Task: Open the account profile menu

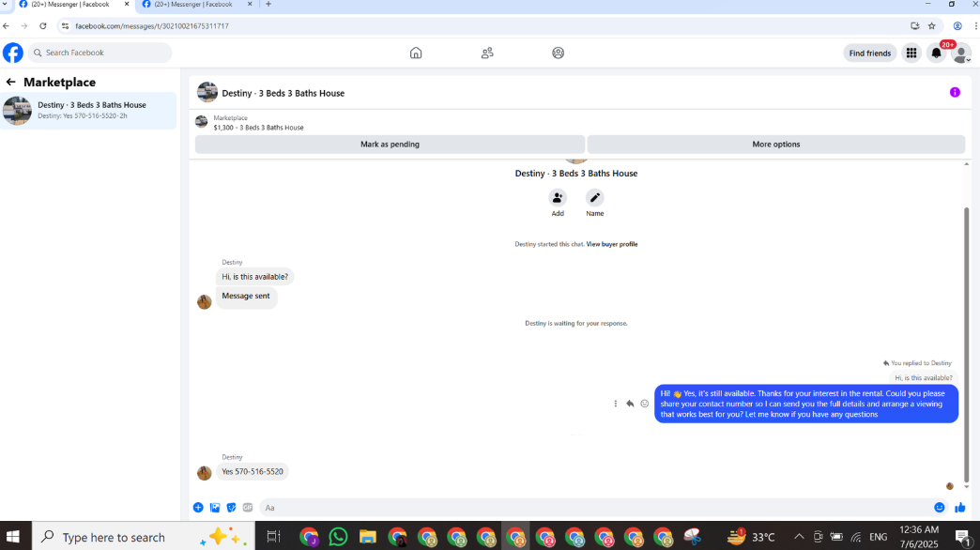Action: [961, 53]
